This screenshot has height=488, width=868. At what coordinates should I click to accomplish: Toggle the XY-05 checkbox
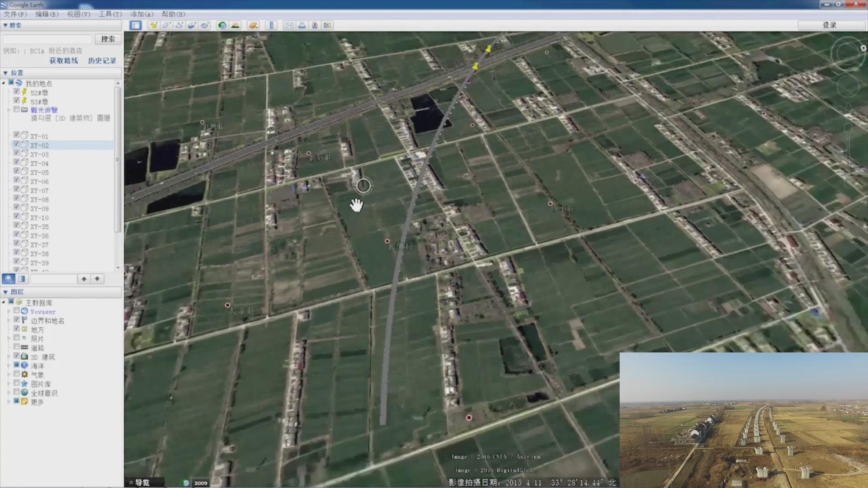point(17,171)
